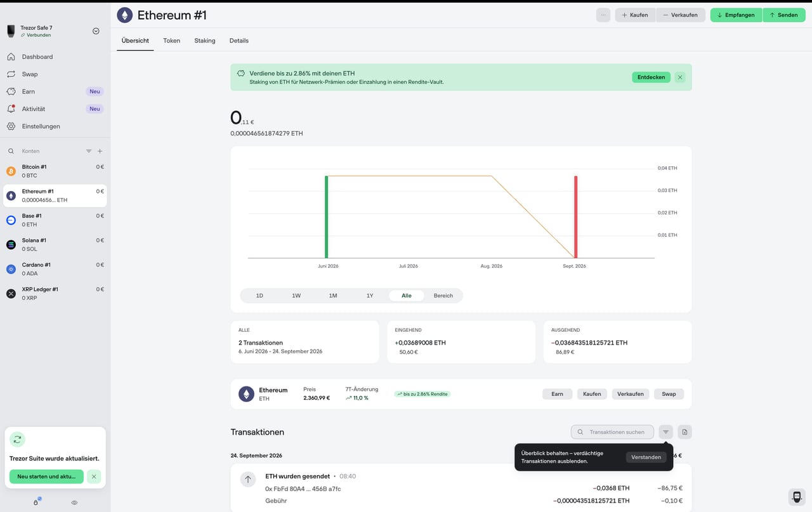Select the Cardano #1 account
This screenshot has height=512, width=812.
pos(55,269)
